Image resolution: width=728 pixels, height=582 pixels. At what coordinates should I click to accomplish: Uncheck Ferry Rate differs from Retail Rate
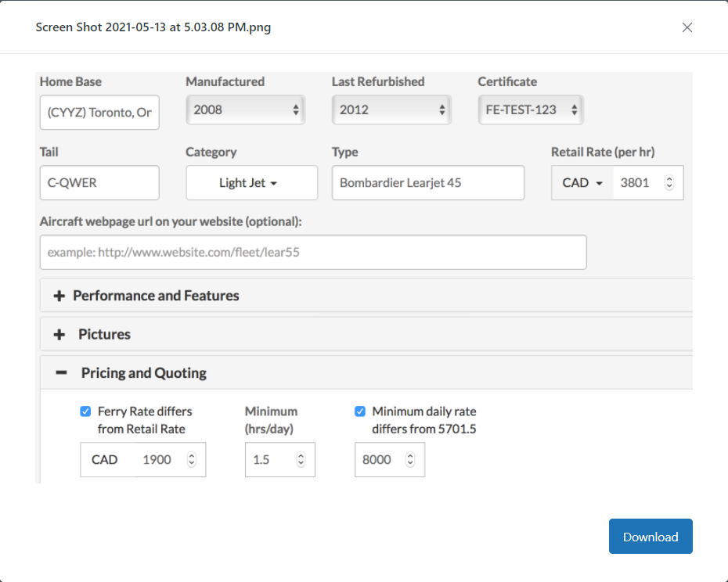point(85,411)
